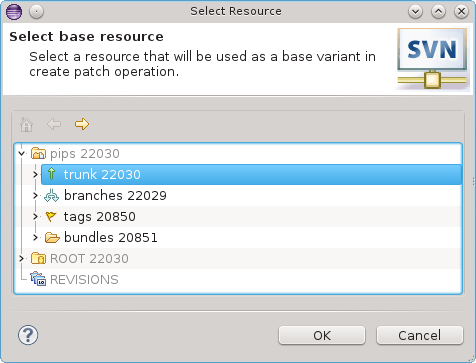476x363 pixels.
Task: Confirm selection with OK button
Action: coord(322,335)
